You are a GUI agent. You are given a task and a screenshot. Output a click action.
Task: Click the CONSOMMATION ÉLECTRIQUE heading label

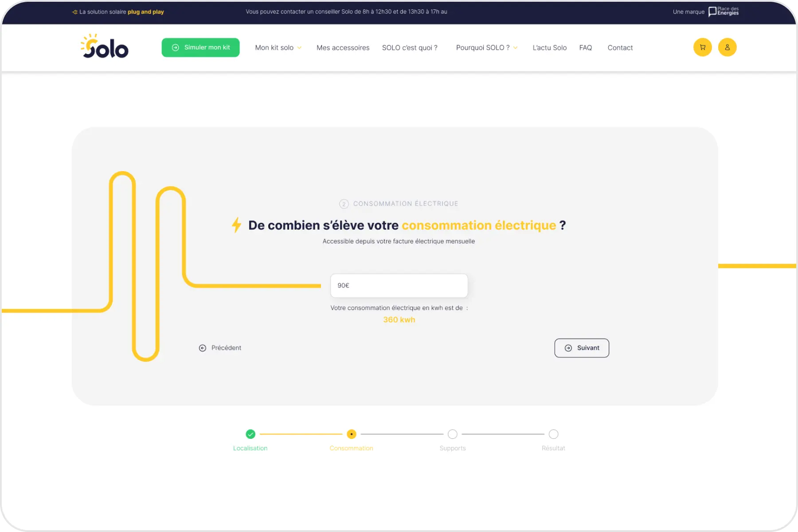coord(406,204)
